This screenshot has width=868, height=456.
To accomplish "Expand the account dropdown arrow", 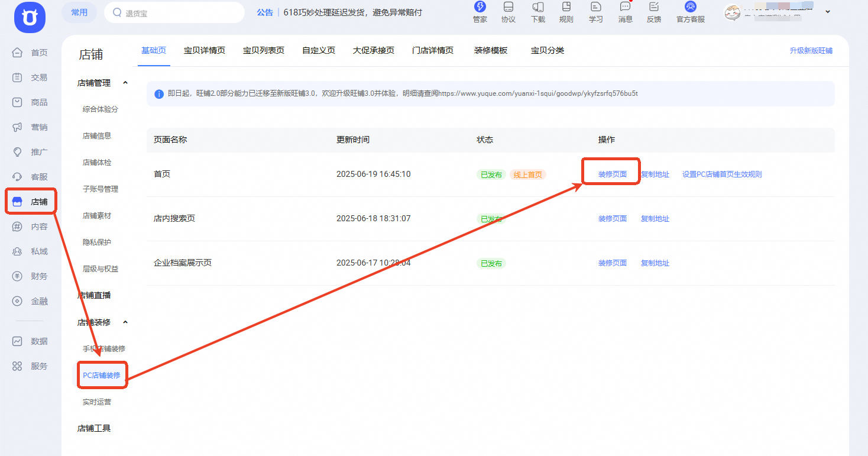I will [x=827, y=12].
